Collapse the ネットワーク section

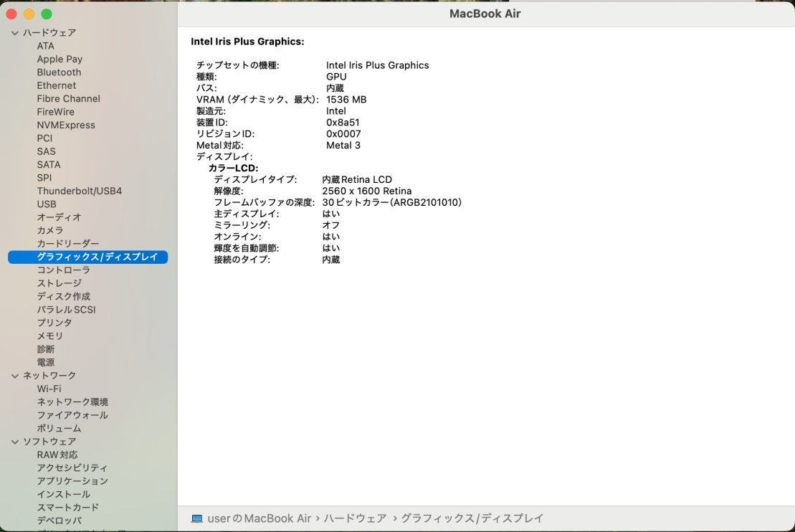point(14,375)
